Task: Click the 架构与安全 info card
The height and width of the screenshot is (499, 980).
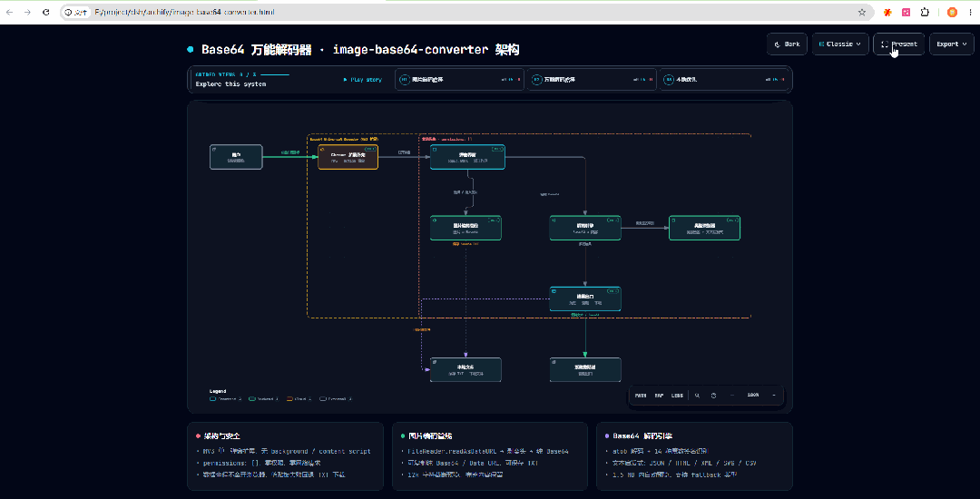Action: 285,456
